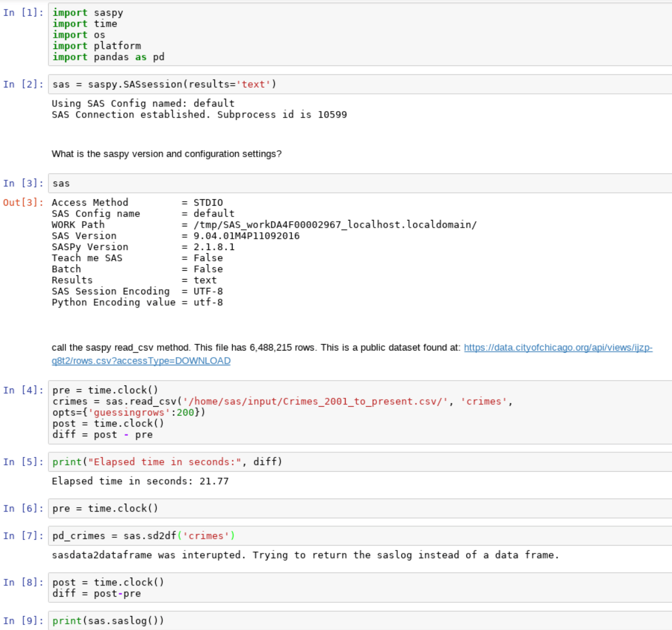Click the 'Using SAS Config named: default' output
The height and width of the screenshot is (630, 672).
pos(143,103)
